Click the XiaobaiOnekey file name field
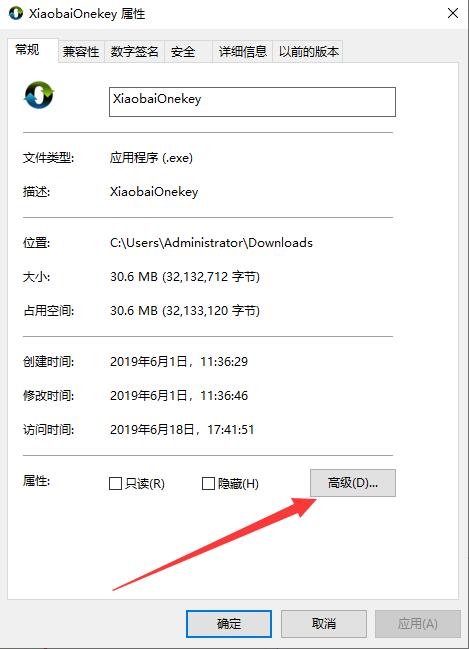469x649 pixels. coord(252,102)
